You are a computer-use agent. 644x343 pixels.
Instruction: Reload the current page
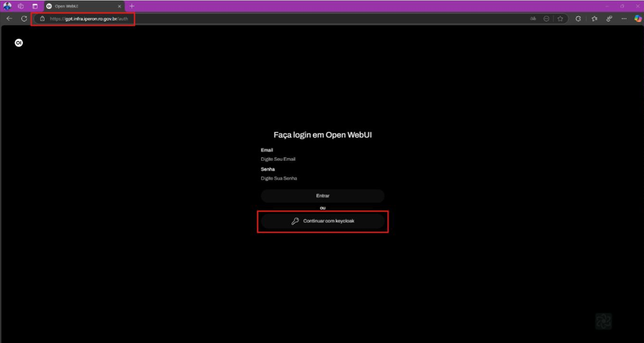[x=24, y=19]
